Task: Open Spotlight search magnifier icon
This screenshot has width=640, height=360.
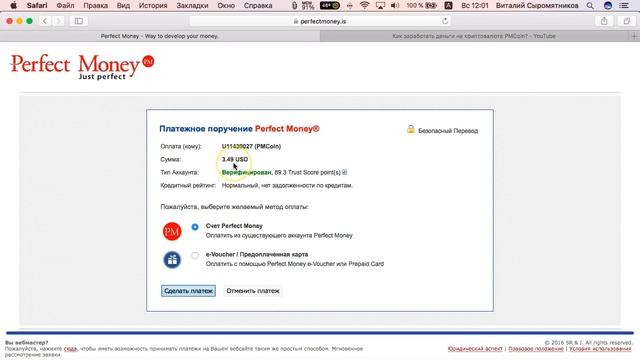Action: pyautogui.click(x=590, y=6)
